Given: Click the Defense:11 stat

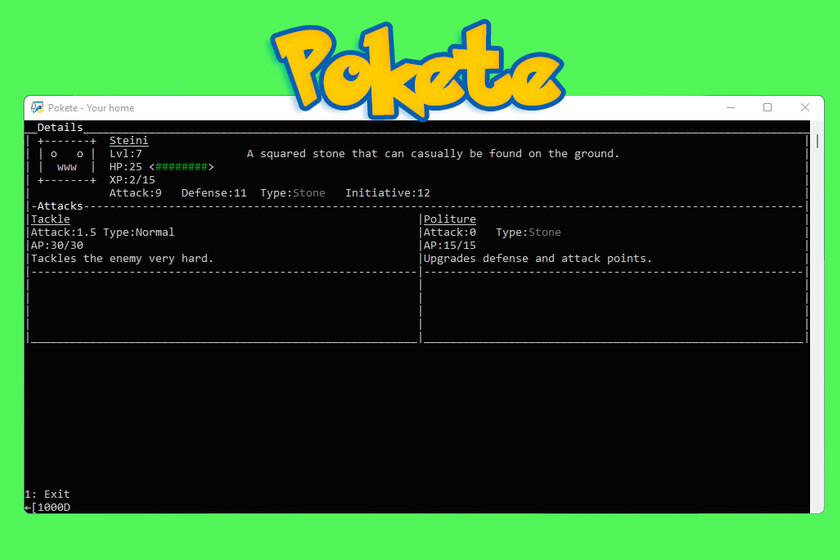Looking at the screenshot, I should 214,193.
